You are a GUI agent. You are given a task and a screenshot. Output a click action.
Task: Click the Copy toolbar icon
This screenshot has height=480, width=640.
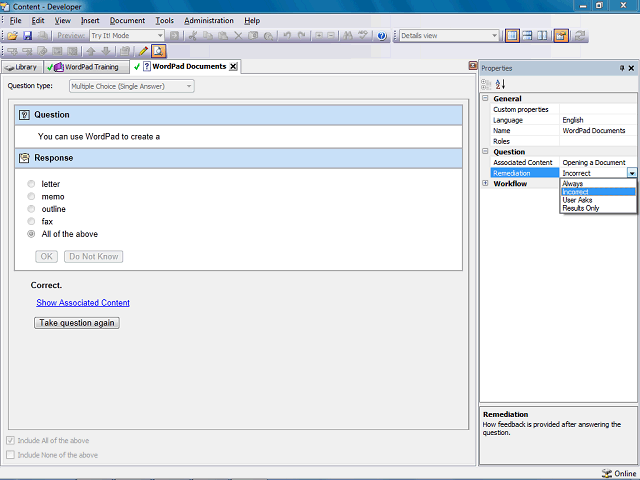click(x=208, y=36)
